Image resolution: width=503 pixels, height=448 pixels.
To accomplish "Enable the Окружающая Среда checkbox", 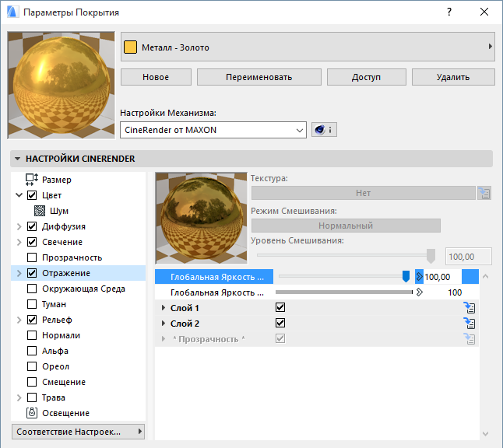I will [x=32, y=289].
